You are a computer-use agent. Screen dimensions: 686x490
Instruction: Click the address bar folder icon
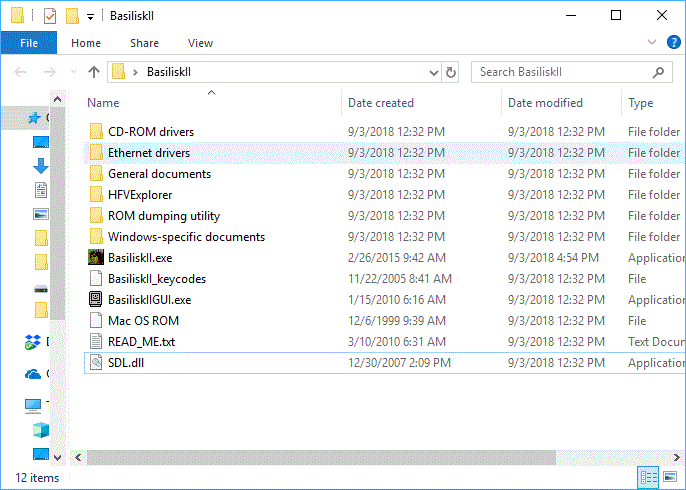(x=118, y=72)
